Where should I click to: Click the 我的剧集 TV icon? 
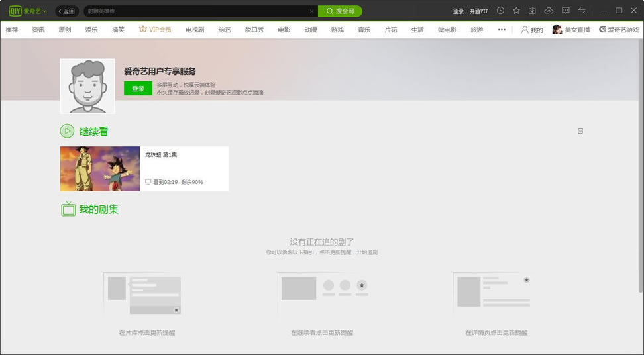[x=68, y=209]
